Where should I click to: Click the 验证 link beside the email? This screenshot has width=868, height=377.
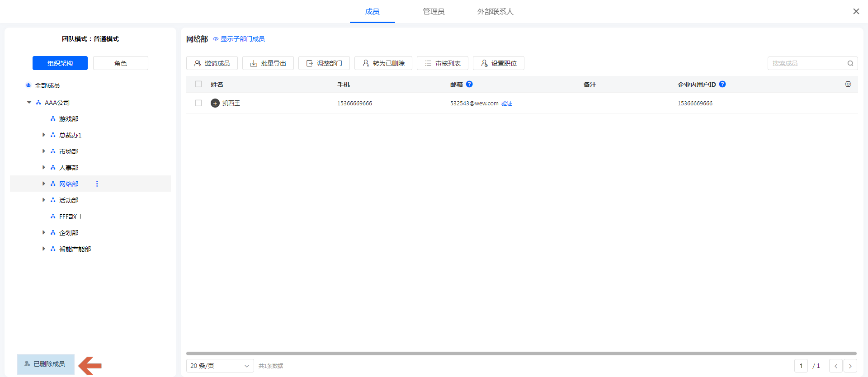pos(507,104)
